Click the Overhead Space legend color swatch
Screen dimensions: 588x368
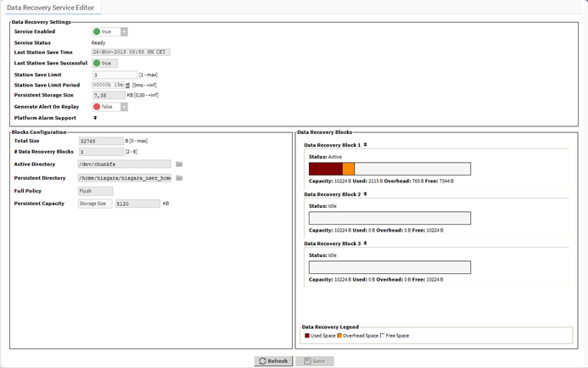click(x=339, y=336)
